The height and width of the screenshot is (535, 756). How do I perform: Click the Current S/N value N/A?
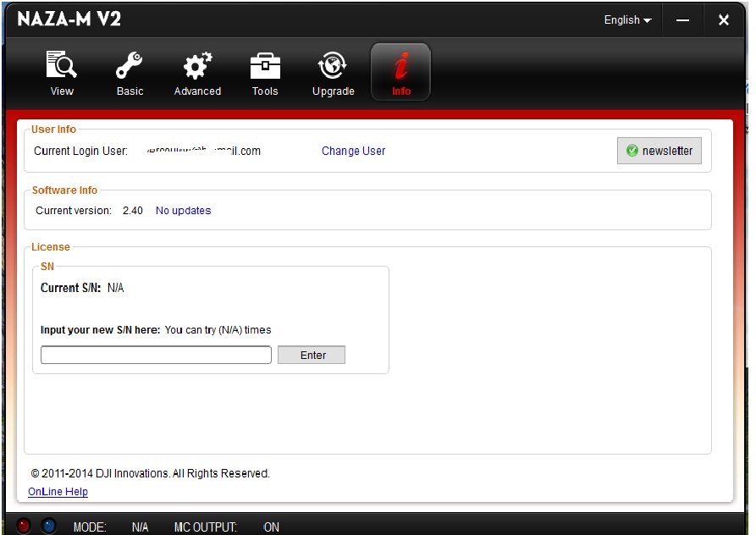pyautogui.click(x=116, y=288)
